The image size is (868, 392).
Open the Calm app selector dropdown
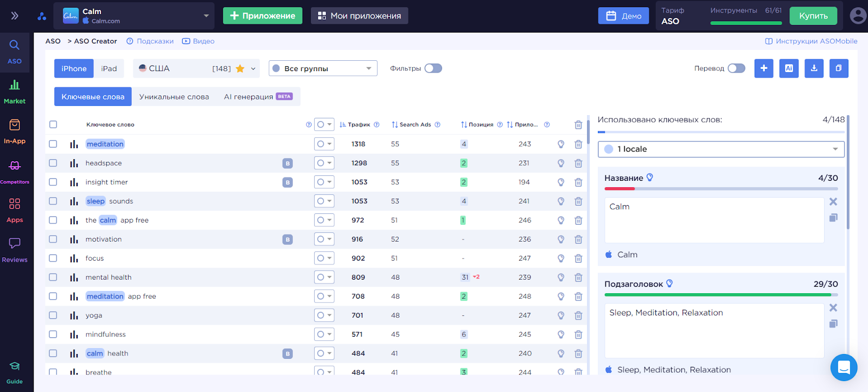click(134, 16)
